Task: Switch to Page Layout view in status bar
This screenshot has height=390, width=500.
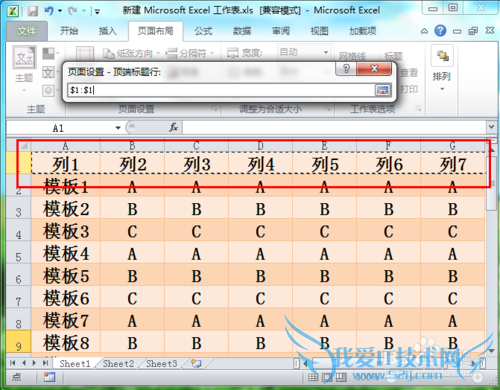Action: [327, 377]
